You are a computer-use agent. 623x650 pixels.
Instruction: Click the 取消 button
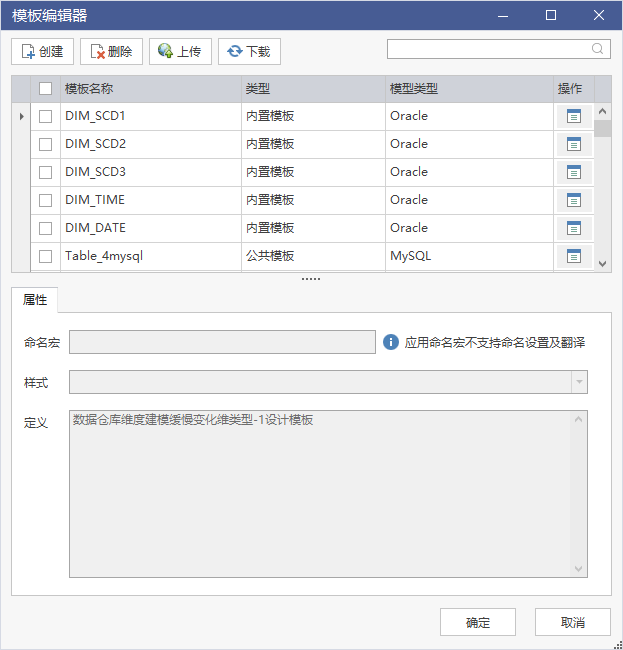(573, 622)
